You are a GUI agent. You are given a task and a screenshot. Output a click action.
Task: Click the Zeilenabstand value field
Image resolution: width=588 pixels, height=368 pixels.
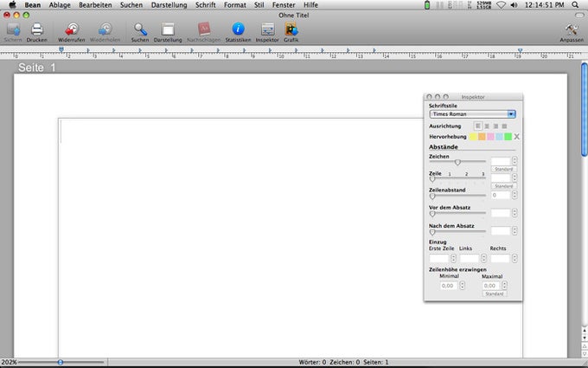tap(501, 195)
